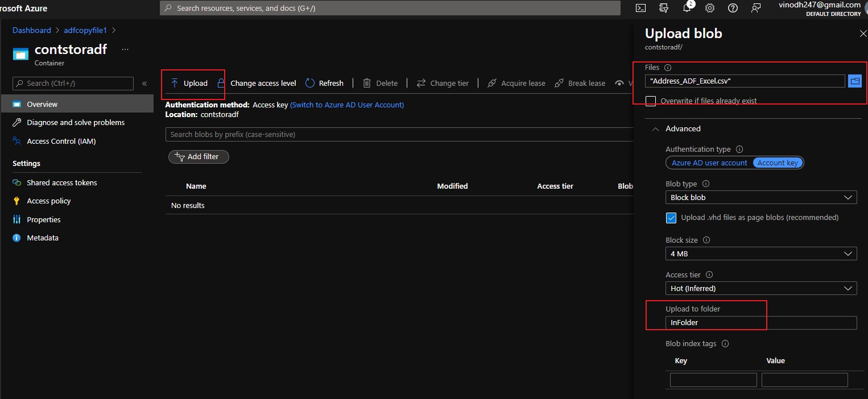Go to Dashboard breadcrumb
Image resolution: width=868 pixels, height=399 pixels.
click(31, 30)
